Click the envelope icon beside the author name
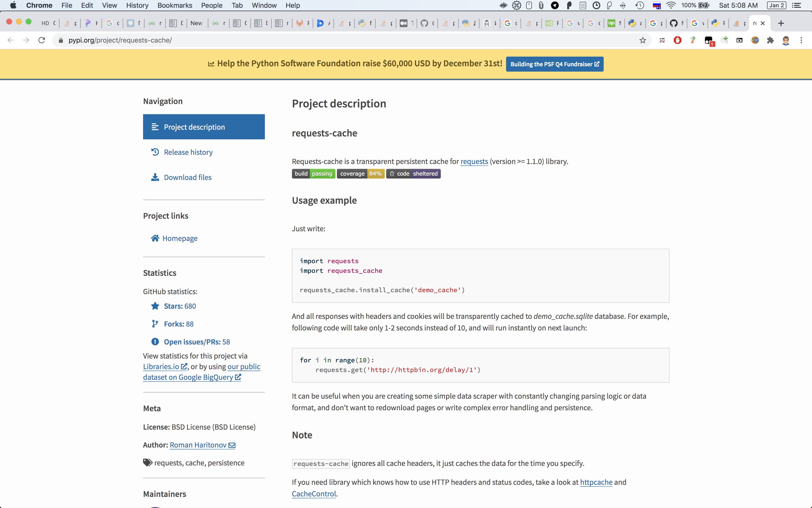The height and width of the screenshot is (508, 812). pos(232,446)
